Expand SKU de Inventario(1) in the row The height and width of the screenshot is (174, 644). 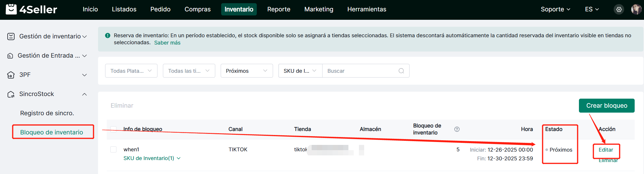(x=152, y=158)
